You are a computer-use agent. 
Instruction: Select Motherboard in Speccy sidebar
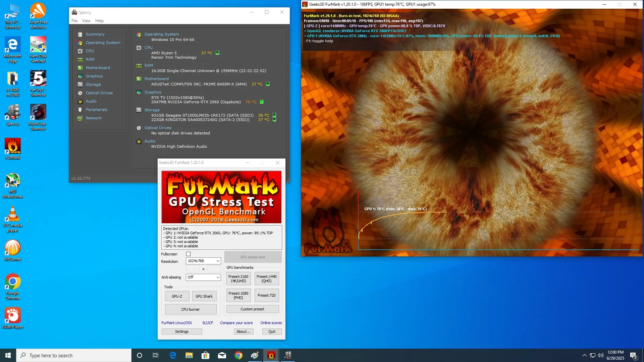[x=98, y=68]
